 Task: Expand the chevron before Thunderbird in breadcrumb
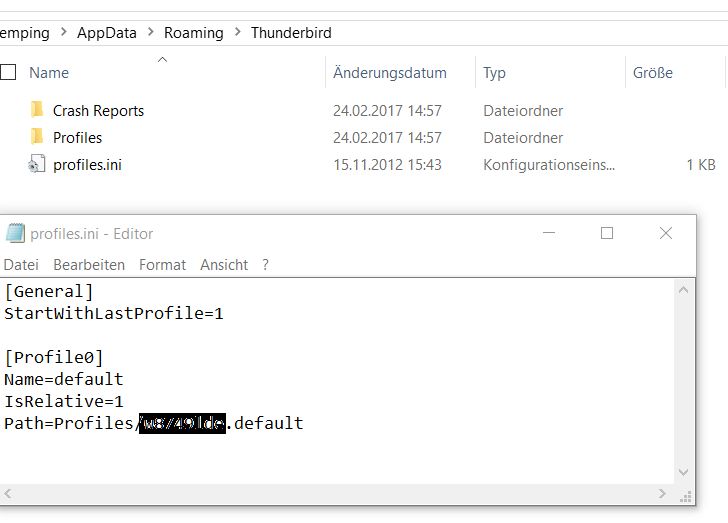(x=237, y=33)
